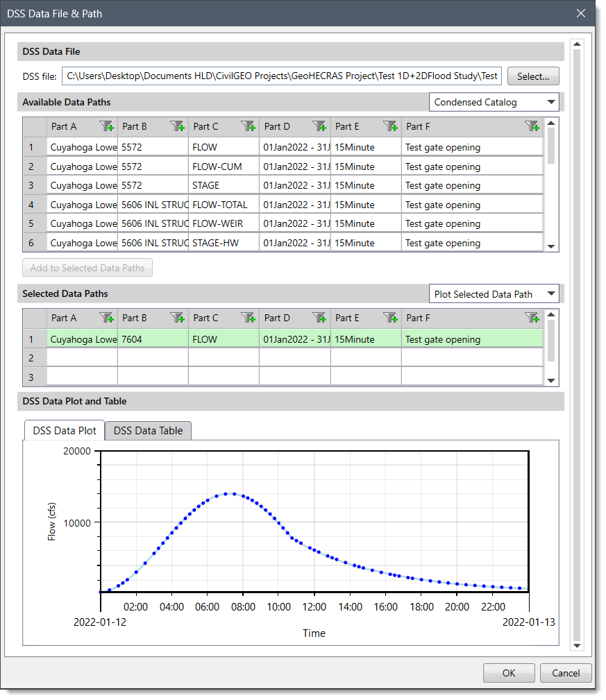Click the STAGE-HW cell in row 6
The width and height of the screenshot is (606, 700).
224,243
